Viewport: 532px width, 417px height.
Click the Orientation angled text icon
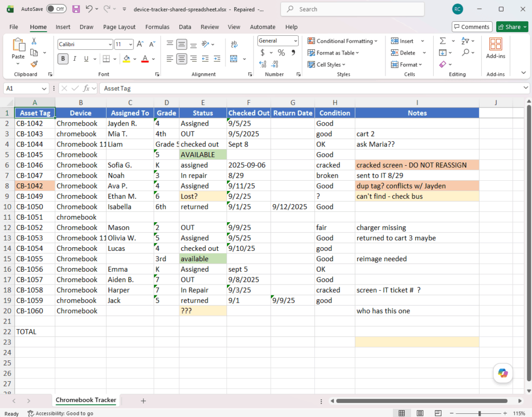205,44
